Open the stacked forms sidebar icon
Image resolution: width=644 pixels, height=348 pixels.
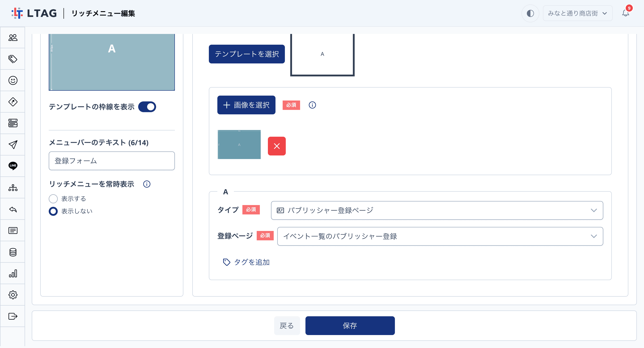pos(13,123)
